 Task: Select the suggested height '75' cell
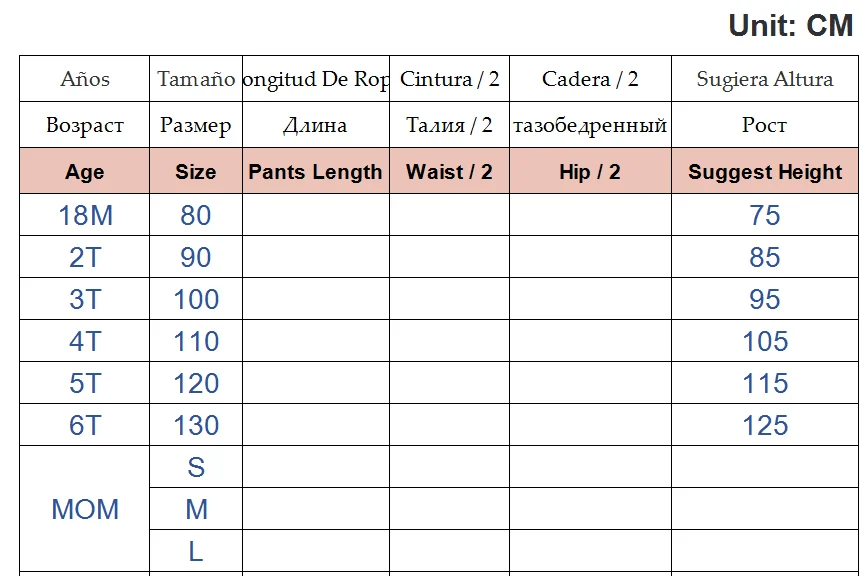point(765,215)
